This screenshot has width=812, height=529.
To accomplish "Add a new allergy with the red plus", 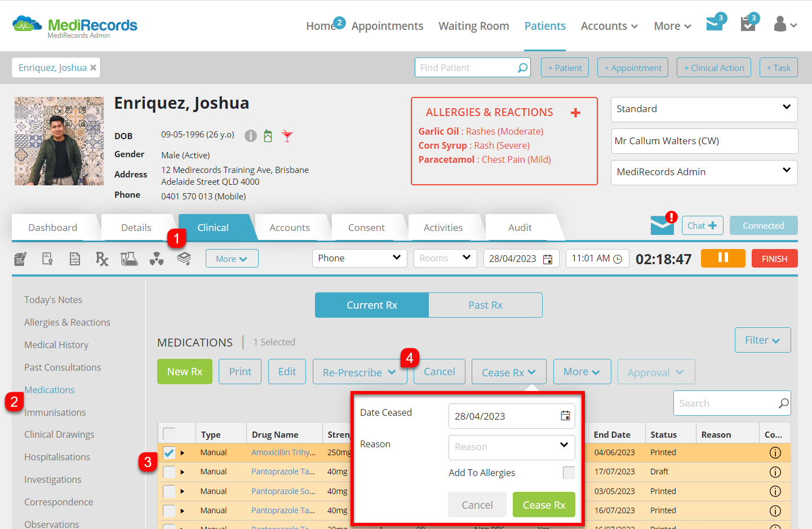I will pyautogui.click(x=575, y=113).
